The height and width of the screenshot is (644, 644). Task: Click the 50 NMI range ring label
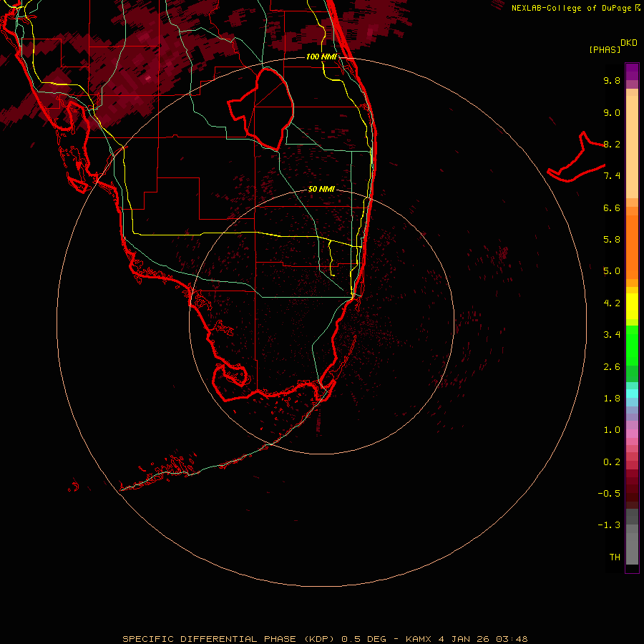321,189
